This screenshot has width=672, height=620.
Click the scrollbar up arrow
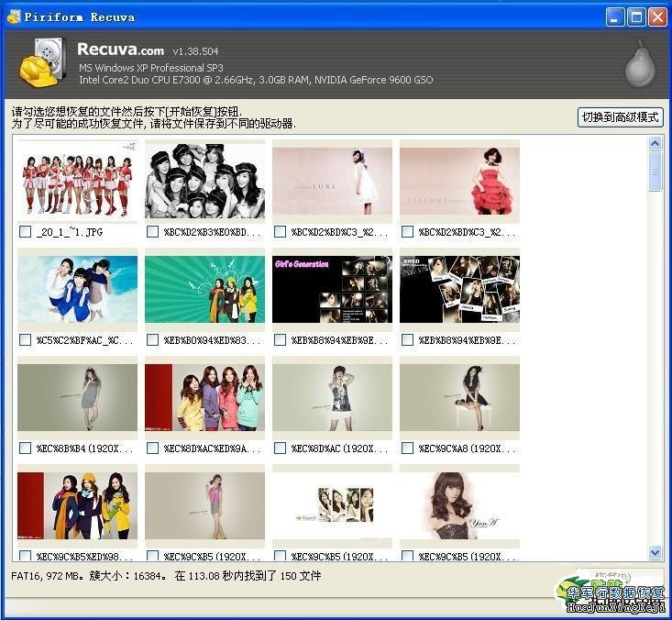(x=655, y=144)
